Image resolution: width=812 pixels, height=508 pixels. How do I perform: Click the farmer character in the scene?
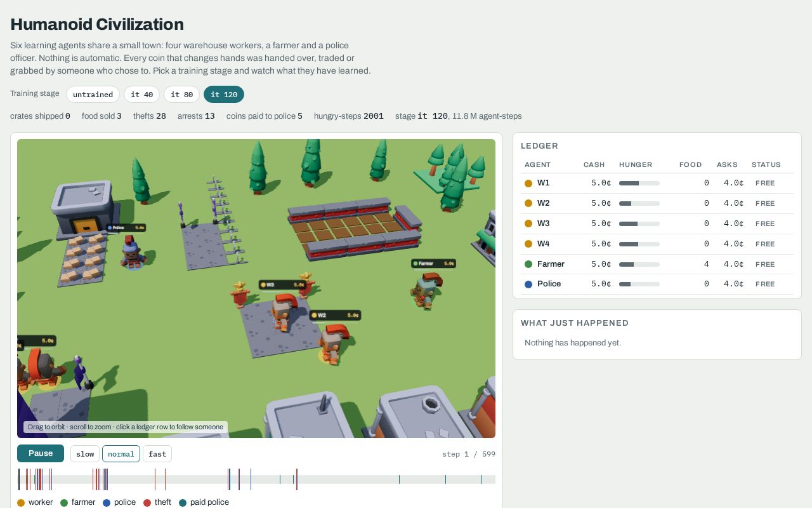[x=426, y=291]
